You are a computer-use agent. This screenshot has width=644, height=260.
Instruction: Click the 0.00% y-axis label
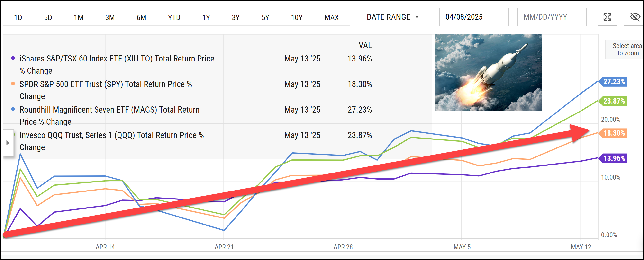click(609, 235)
